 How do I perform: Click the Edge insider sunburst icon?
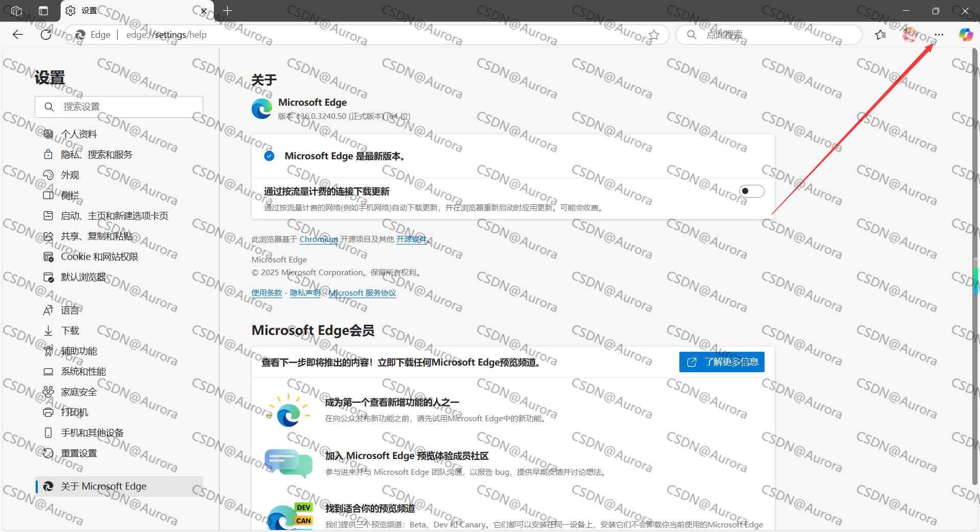coord(289,411)
